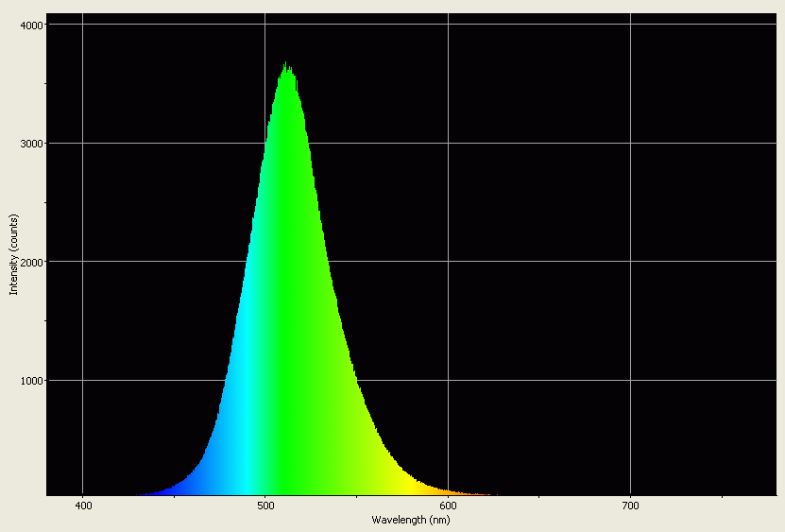
Task: Click the 400 label on wavelength axis
Action: [x=83, y=507]
